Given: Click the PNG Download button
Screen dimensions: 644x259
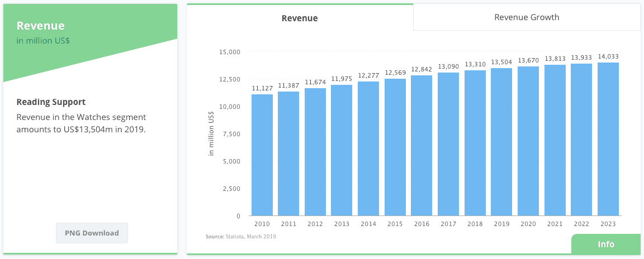Looking at the screenshot, I should coord(92,233).
